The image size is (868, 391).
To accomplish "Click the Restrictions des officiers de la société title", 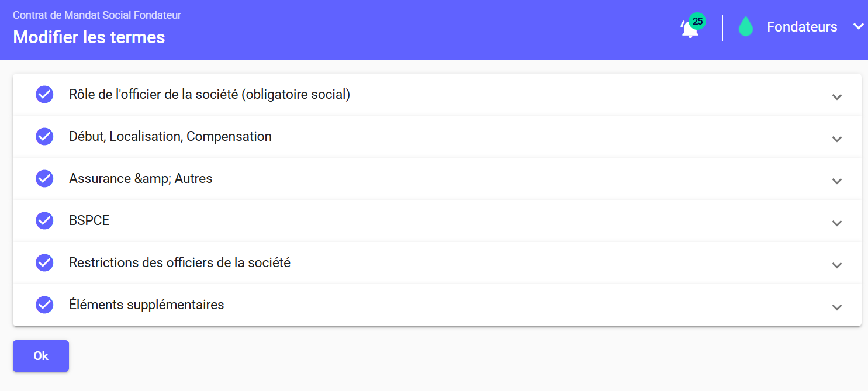I will pos(179,262).
